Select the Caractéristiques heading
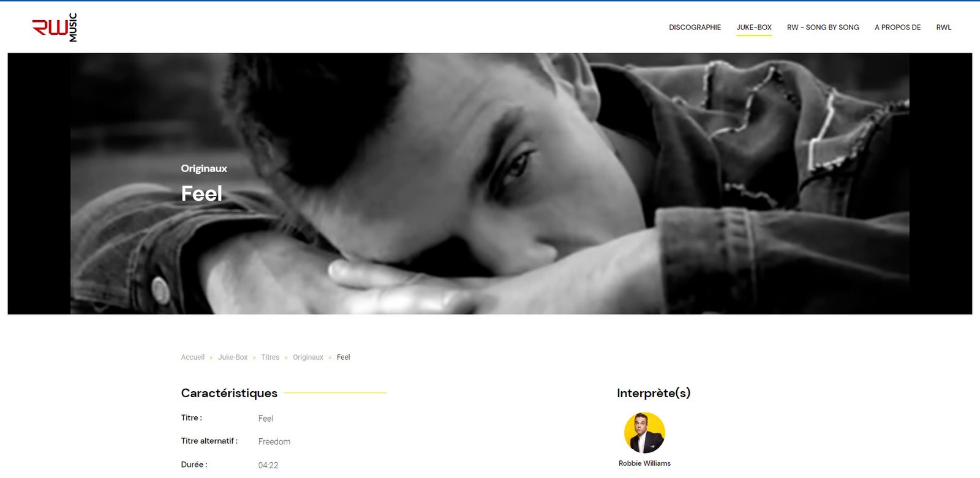Viewport: 980px width, 478px height. (x=229, y=393)
